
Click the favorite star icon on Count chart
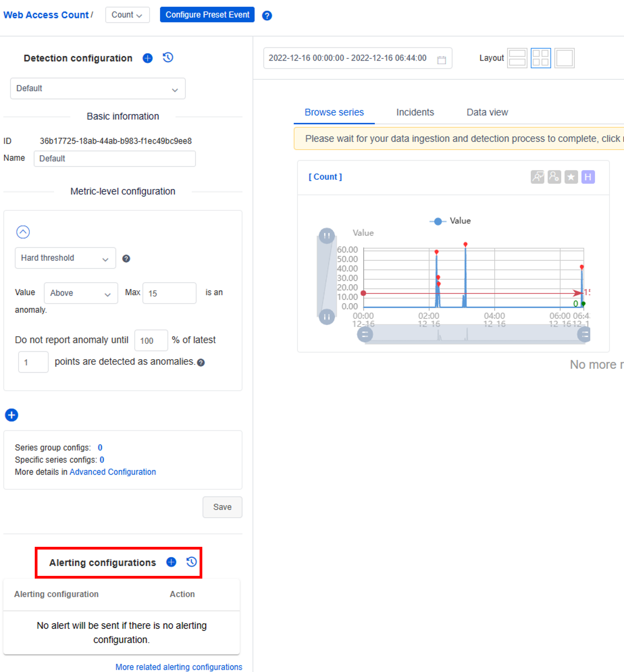(571, 177)
